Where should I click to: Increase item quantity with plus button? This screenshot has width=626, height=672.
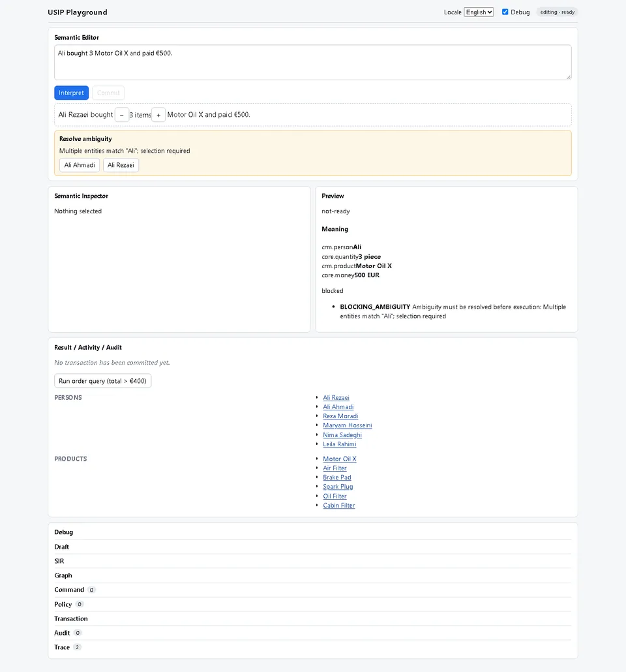pos(158,115)
